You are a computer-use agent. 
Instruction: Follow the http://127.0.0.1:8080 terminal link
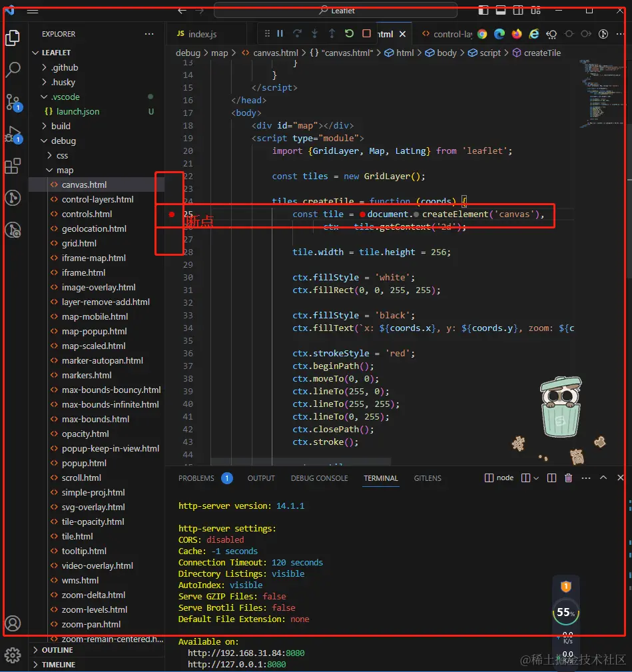(x=236, y=664)
